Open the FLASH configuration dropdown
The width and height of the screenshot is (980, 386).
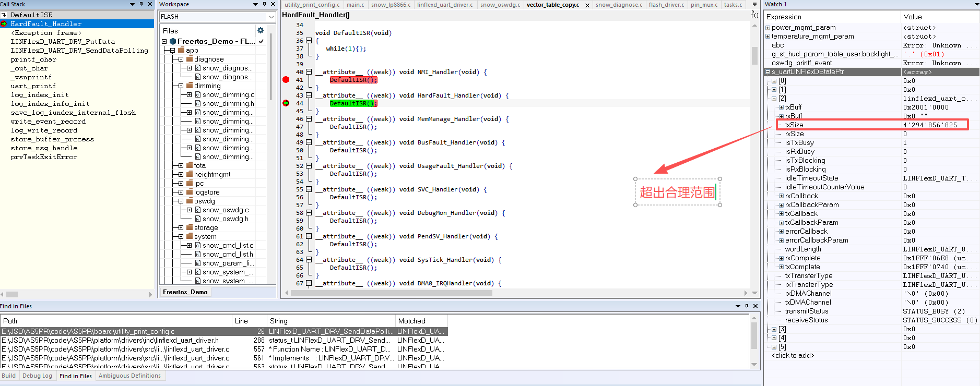[271, 17]
